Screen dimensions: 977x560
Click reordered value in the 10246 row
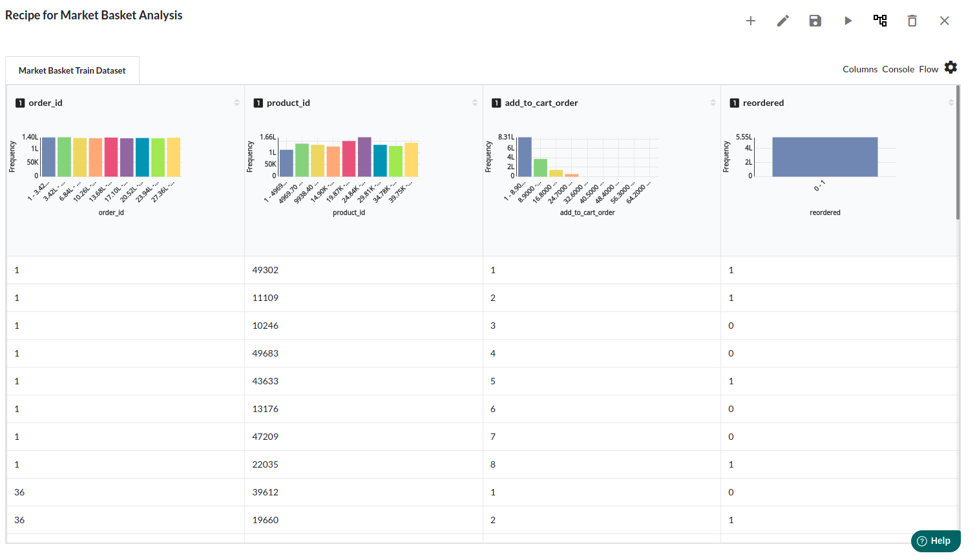(731, 326)
